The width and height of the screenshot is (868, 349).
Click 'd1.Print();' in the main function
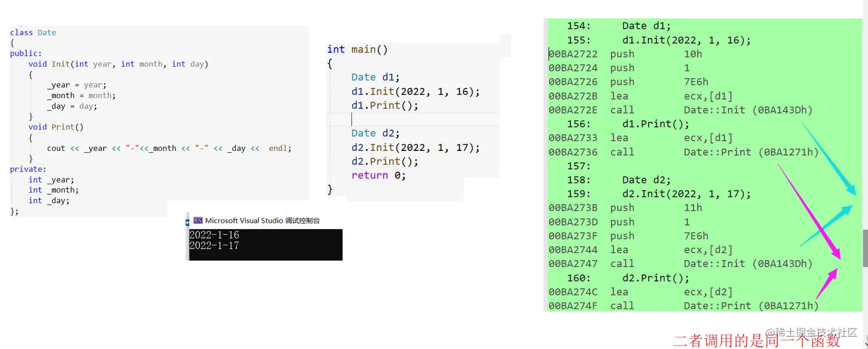385,106
